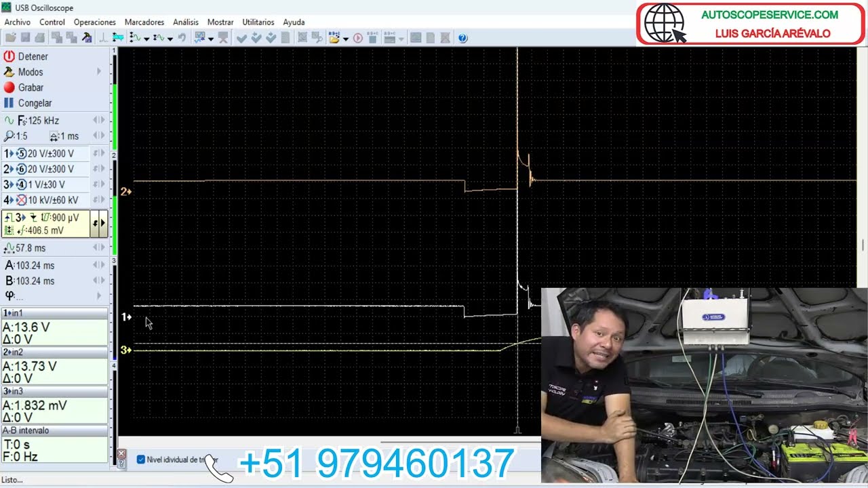Click the first checkmark toolbar icon
Screen dimensions: 868x488
coord(241,38)
